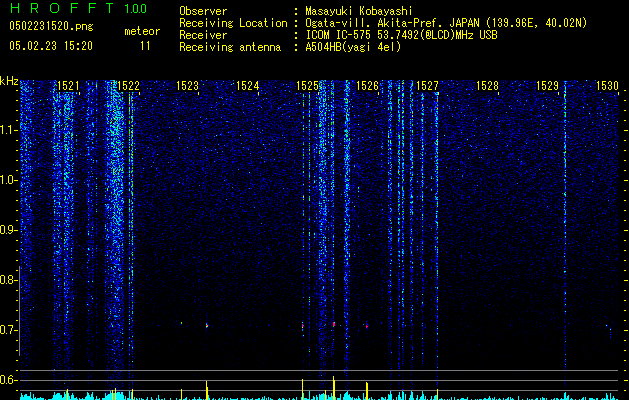Click the date stamp 05.02.23 15:20
Viewport: 629px width, 400px height.
pos(51,46)
